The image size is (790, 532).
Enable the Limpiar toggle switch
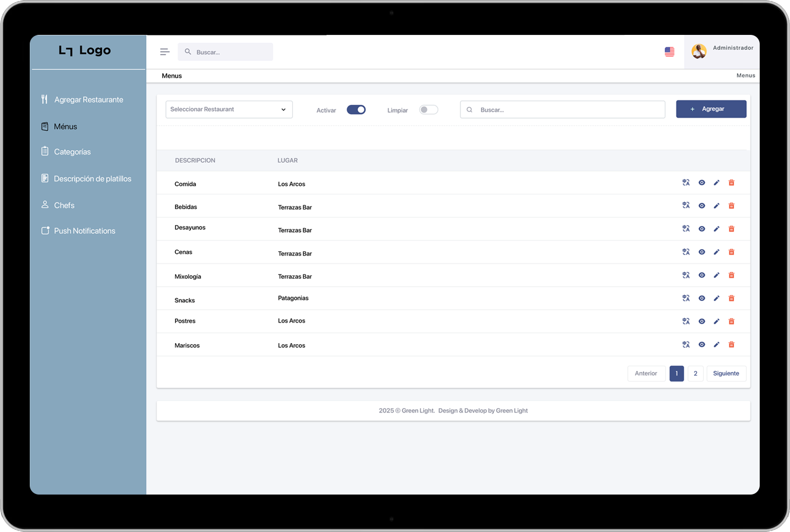(x=428, y=110)
